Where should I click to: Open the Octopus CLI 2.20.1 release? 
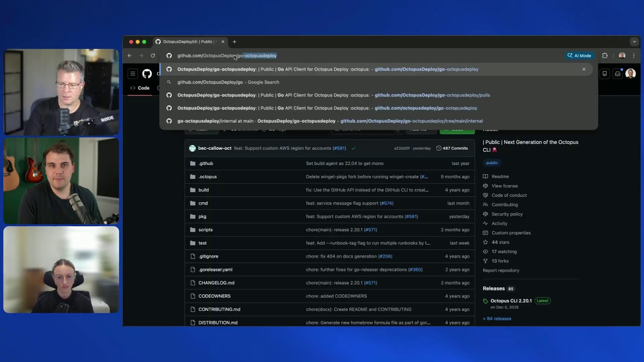[511, 301]
